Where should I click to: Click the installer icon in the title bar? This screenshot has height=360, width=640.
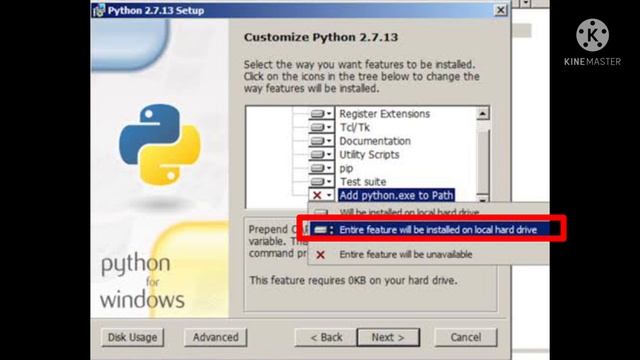pos(99,10)
